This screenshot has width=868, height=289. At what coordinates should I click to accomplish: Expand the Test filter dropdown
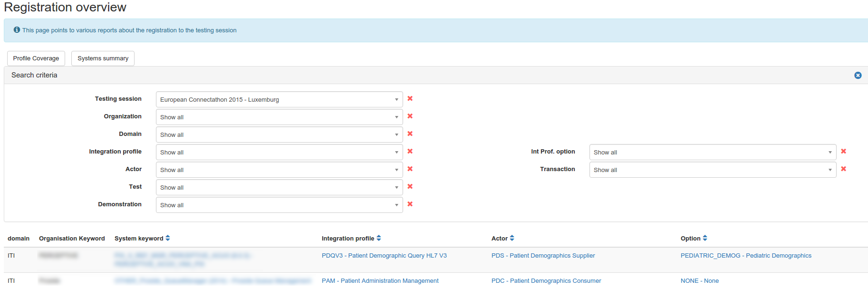[x=279, y=188]
